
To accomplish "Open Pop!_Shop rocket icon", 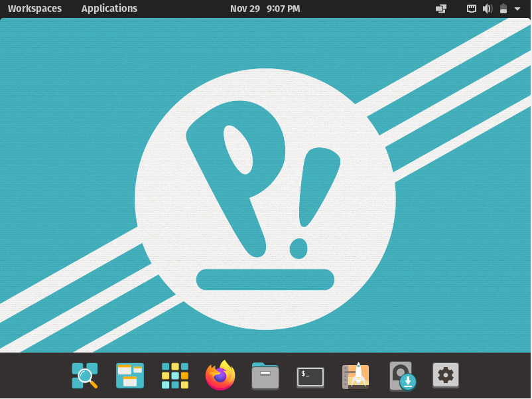I will tap(356, 376).
